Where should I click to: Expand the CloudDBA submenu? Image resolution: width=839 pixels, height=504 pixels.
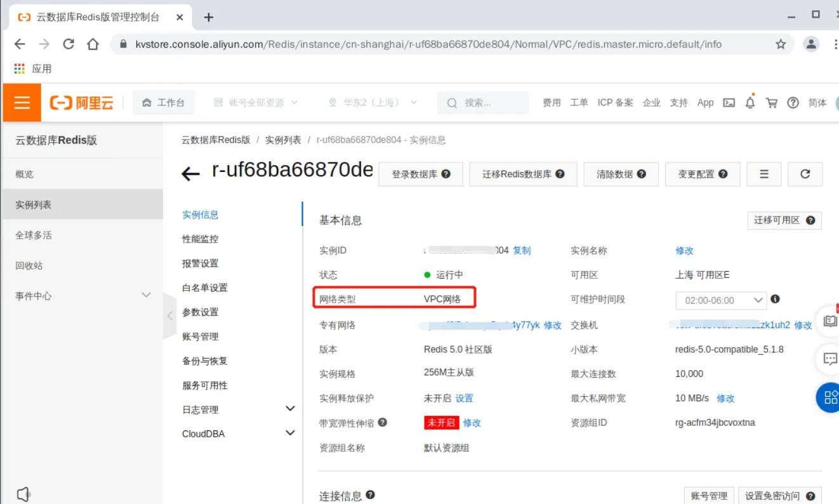pos(238,434)
